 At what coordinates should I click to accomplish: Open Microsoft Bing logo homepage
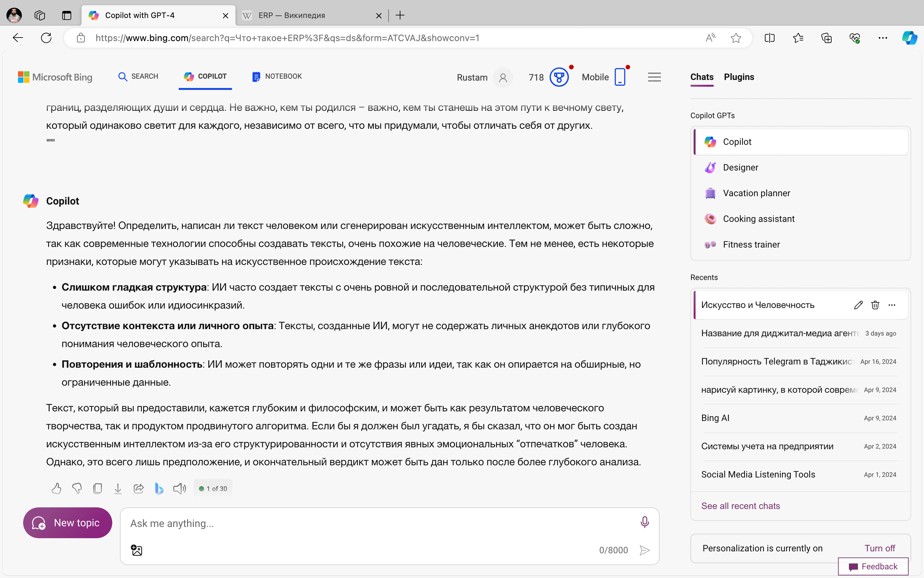56,77
